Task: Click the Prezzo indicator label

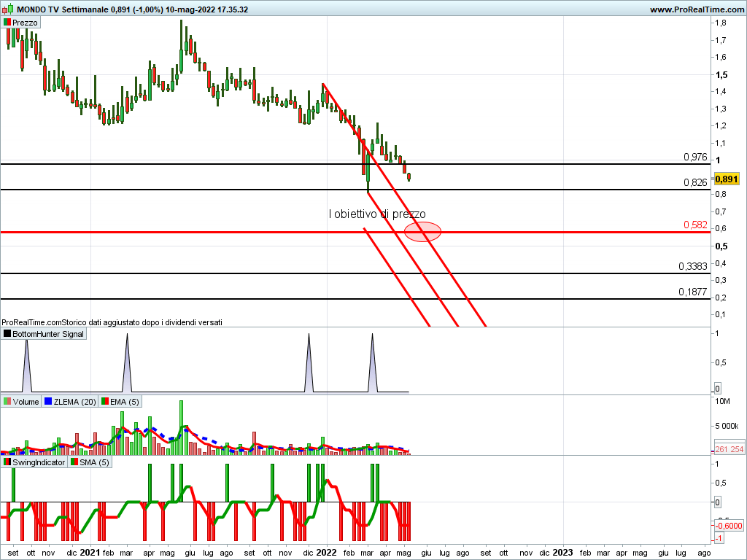Action: [x=25, y=23]
